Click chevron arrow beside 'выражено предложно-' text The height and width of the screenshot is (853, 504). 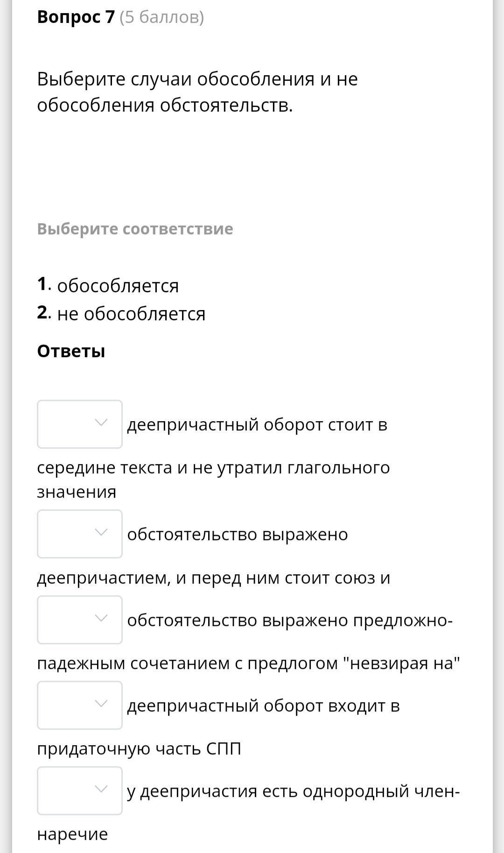101,618
